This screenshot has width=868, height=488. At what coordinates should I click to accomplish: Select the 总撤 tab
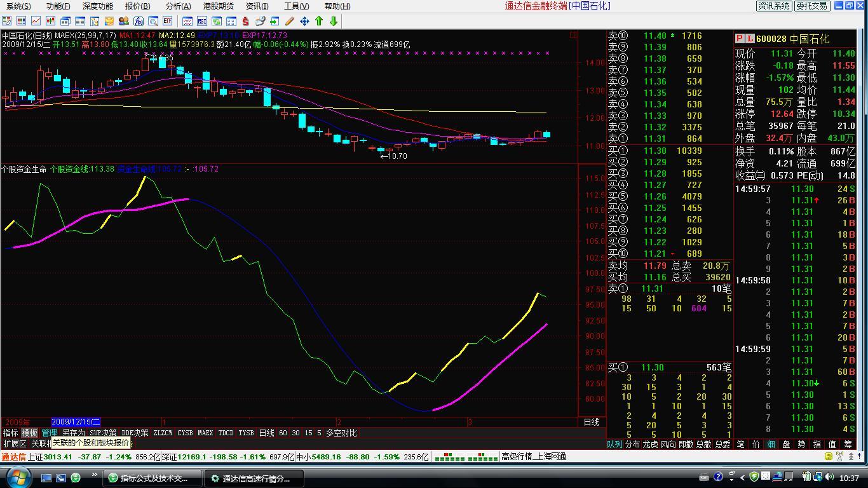[704, 444]
